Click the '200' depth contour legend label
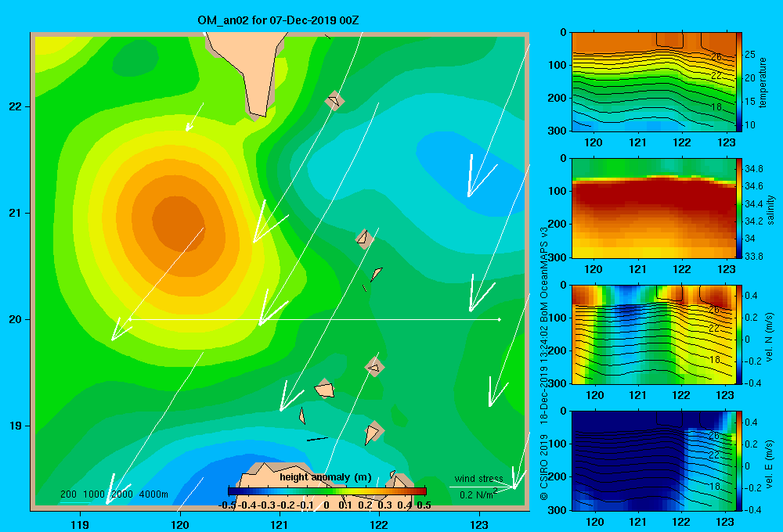Viewport: 783px width, 532px height. [x=68, y=494]
